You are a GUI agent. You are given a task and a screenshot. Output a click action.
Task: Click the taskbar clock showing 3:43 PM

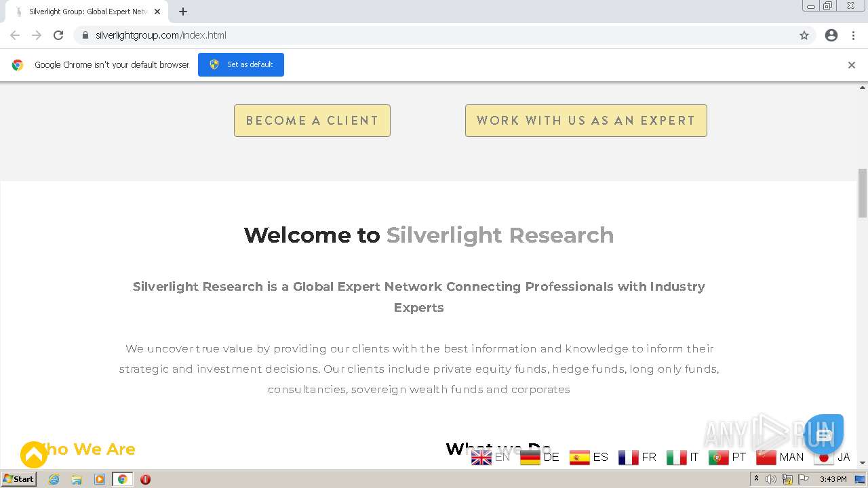(833, 479)
